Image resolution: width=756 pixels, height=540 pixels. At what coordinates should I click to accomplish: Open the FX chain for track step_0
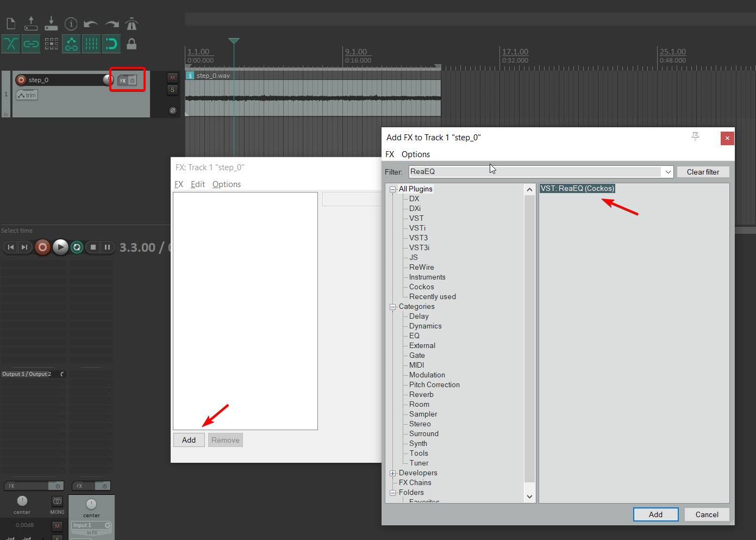click(122, 79)
